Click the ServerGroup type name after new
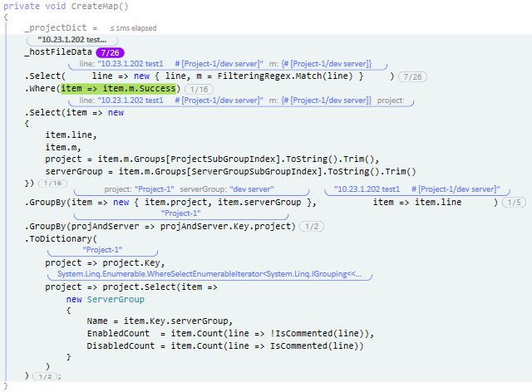532x392 pixels. tap(116, 300)
